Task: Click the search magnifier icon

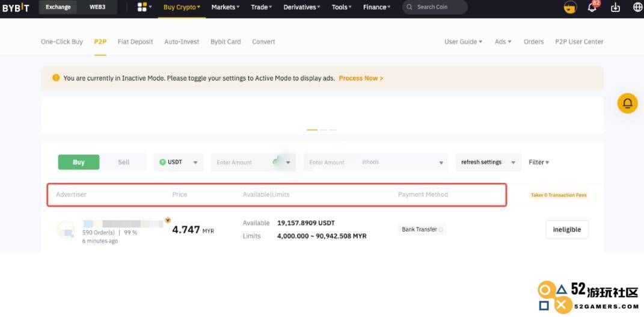Action: pos(409,7)
